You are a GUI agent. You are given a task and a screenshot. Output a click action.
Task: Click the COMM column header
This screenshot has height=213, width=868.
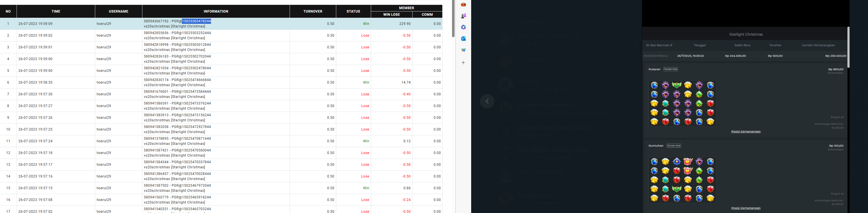[427, 15]
